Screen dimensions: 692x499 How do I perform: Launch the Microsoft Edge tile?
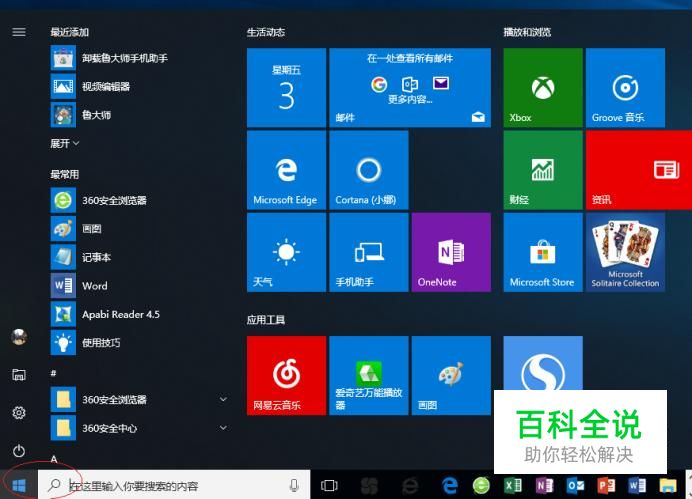[286, 170]
